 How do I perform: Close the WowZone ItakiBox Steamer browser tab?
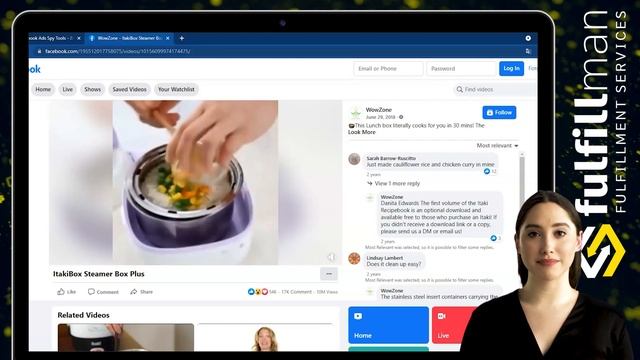pos(167,38)
